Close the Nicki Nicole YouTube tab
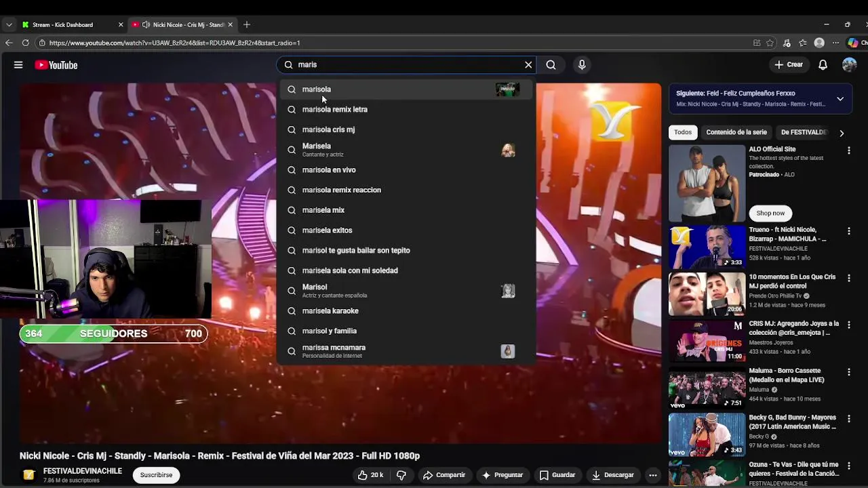 tap(231, 25)
